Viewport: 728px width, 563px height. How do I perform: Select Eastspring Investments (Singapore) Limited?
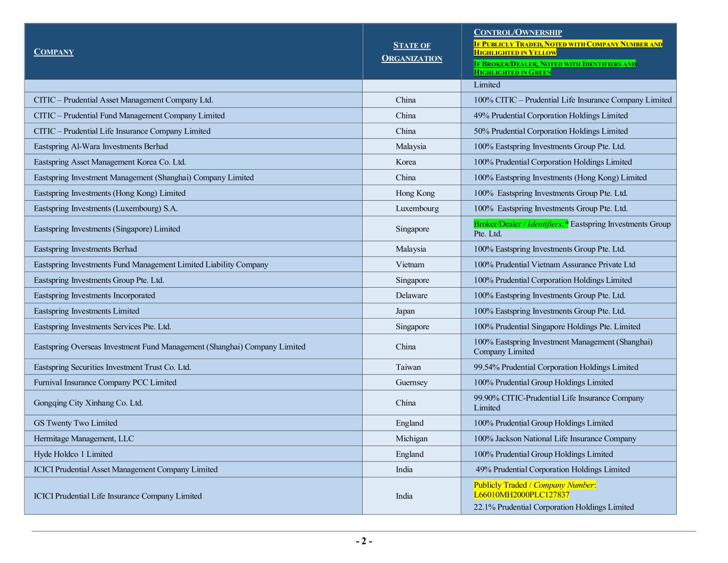[107, 228]
